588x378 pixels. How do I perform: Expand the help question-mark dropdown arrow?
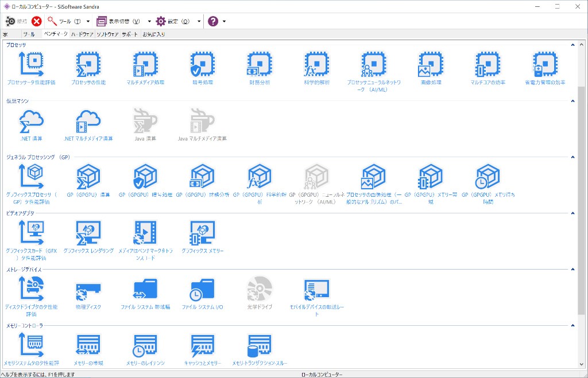coord(224,21)
